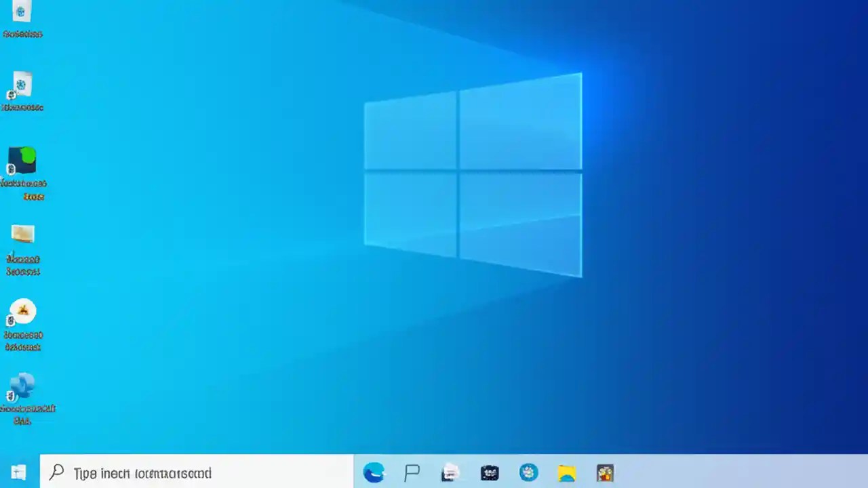The image size is (868, 488).
Task: Open the photo thumbnail desktop shortcut
Action: (22, 234)
